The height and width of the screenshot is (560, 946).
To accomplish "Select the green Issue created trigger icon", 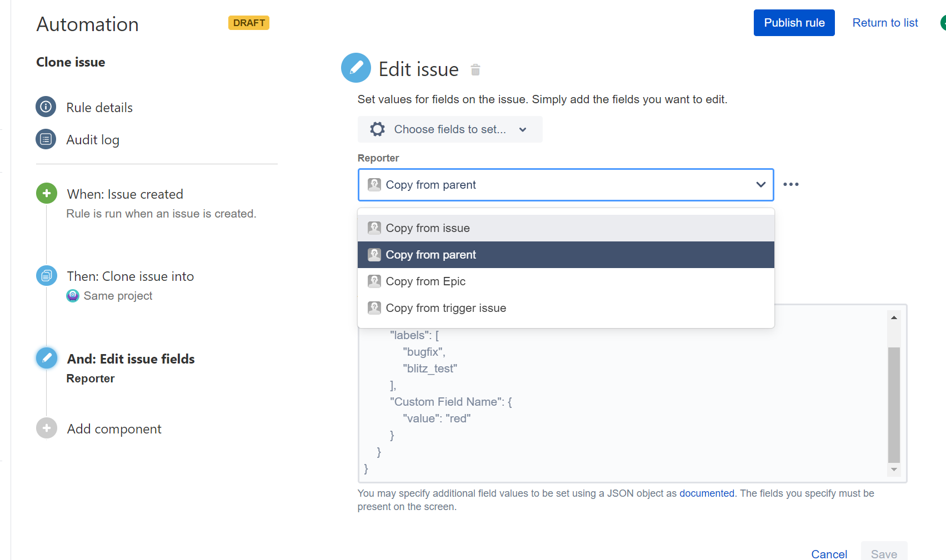I will click(x=47, y=193).
